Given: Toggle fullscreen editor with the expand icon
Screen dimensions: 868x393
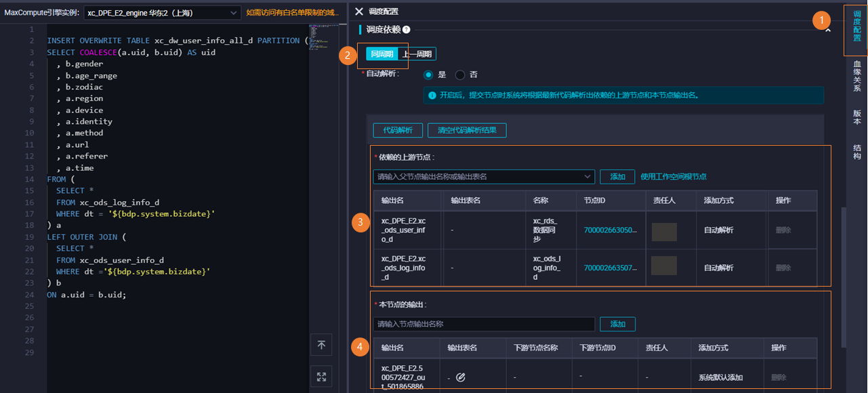Looking at the screenshot, I should click(x=321, y=377).
